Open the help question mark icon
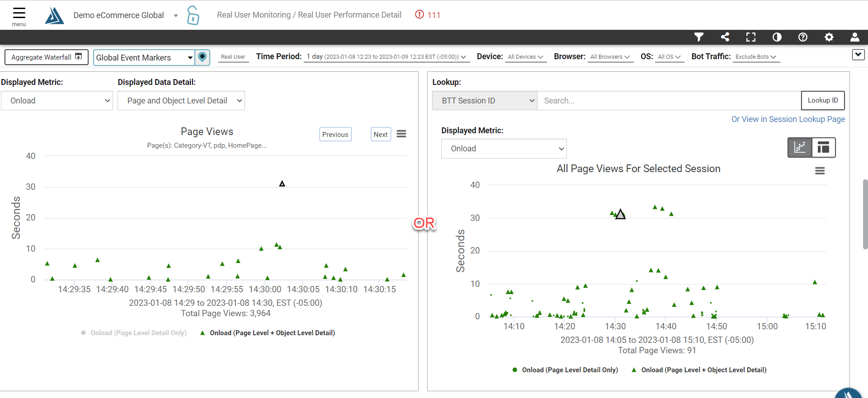The height and width of the screenshot is (398, 868). tap(803, 37)
